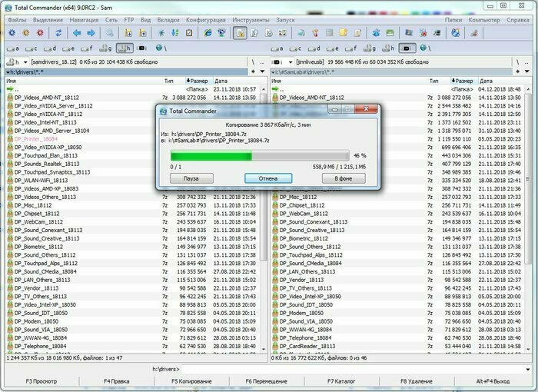The height and width of the screenshot is (392, 538).
Task: Refresh panels with the blue arrows icon
Action: (x=58, y=33)
